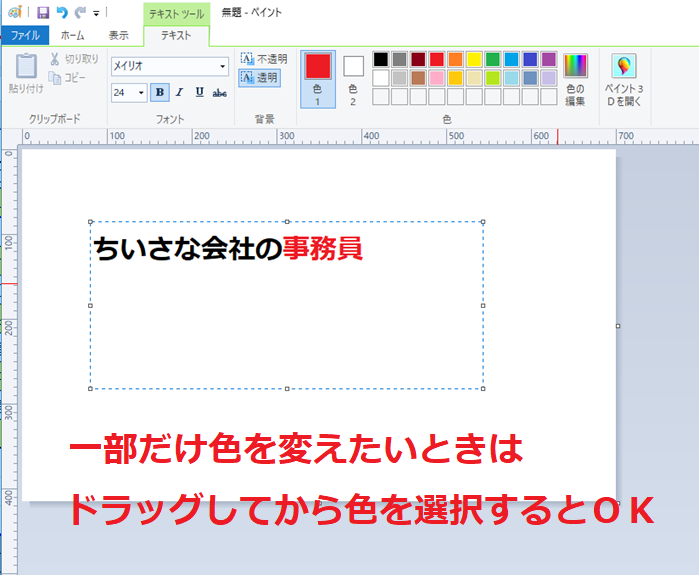Open the font size 24 dropdown
Image resolution: width=699 pixels, height=575 pixels.
point(141,93)
